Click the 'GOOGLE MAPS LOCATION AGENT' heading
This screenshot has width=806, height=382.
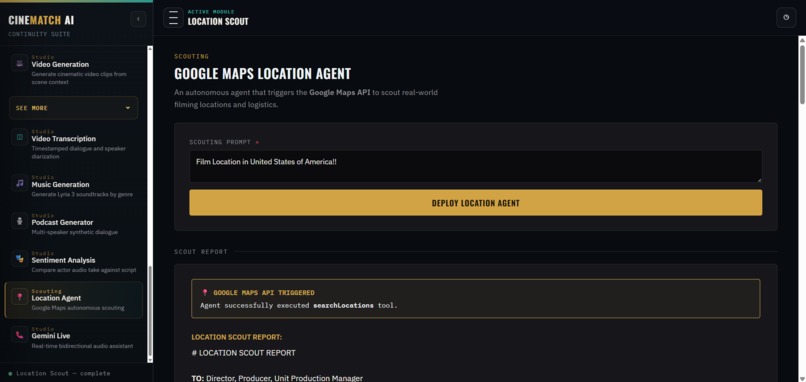tap(262, 74)
